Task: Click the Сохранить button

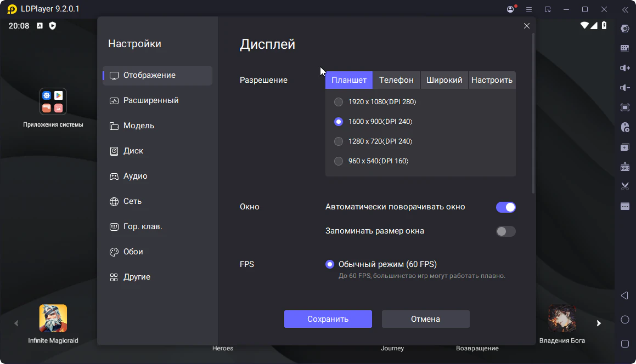Action: pyautogui.click(x=328, y=319)
